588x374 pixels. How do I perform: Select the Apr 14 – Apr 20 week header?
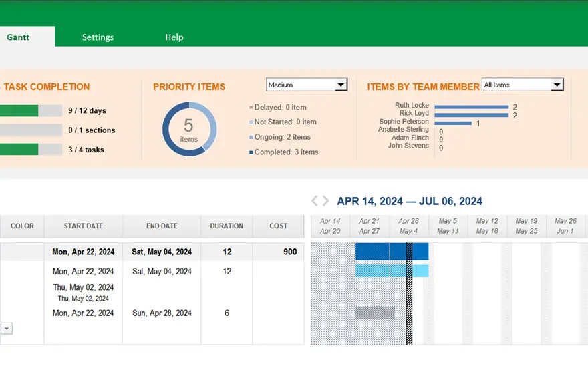pyautogui.click(x=330, y=226)
